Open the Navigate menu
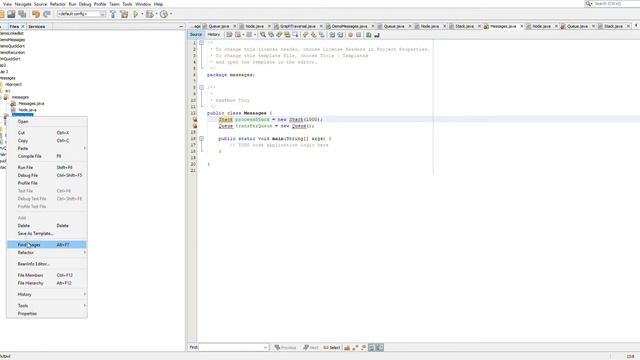This screenshot has height=360, width=640. 23,4
